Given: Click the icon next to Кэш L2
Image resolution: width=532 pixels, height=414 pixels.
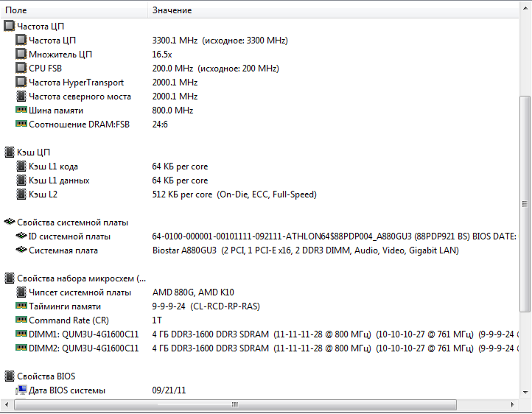Looking at the screenshot, I should [x=21, y=194].
